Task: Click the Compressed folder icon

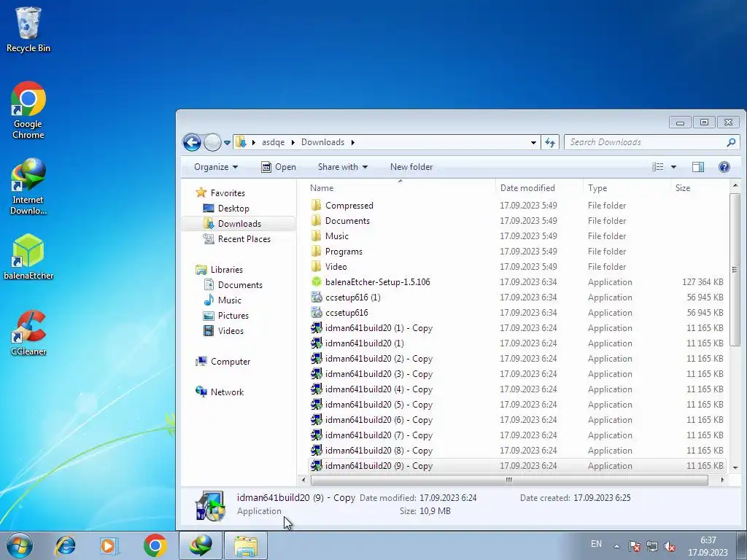Action: click(x=316, y=205)
